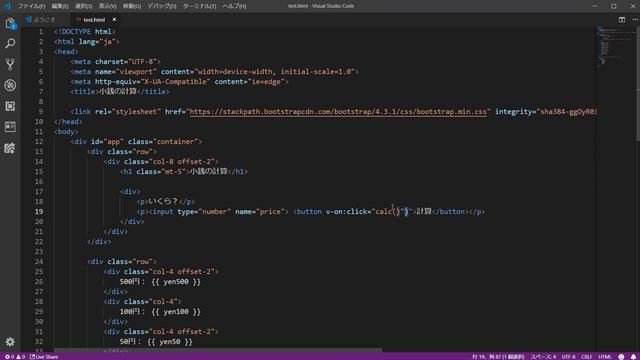Open the 表示(V) menu
The height and width of the screenshot is (360, 640).
[x=107, y=6]
